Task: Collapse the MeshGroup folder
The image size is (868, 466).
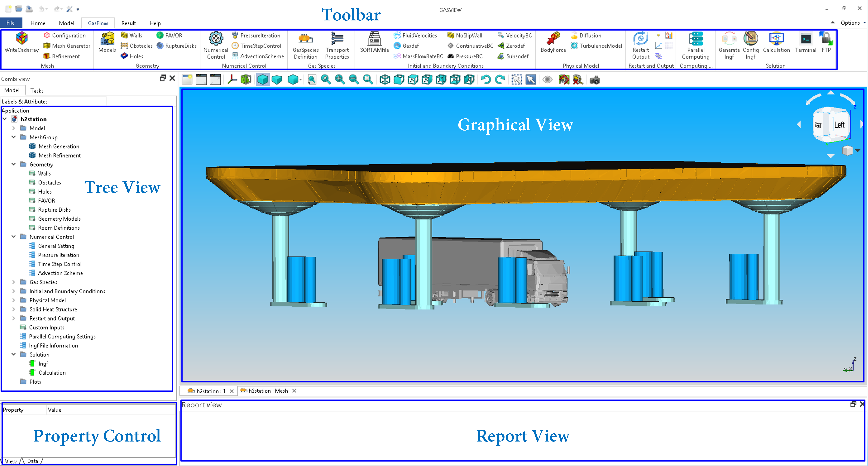Action: point(14,137)
